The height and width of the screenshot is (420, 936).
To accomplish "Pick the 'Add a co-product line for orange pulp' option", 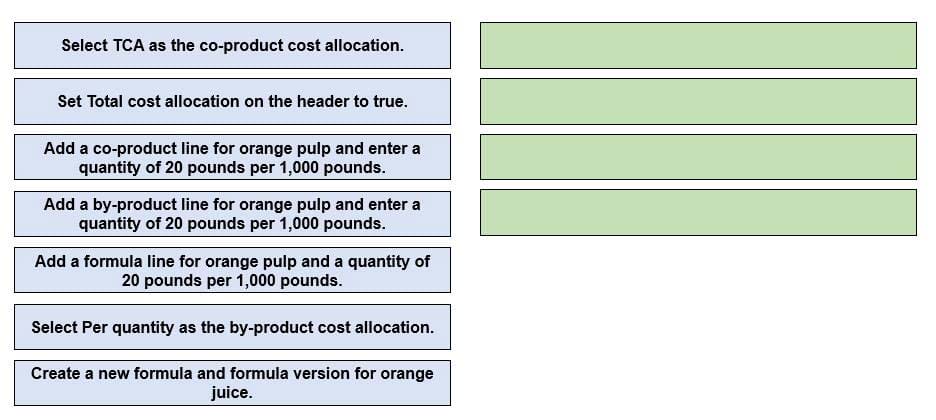I will pyautogui.click(x=232, y=157).
